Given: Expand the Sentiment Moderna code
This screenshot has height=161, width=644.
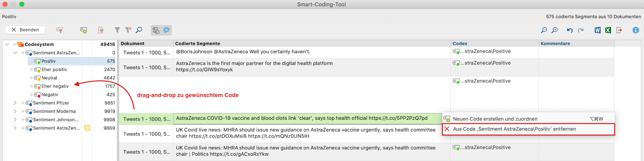Looking at the screenshot, I should (15, 111).
